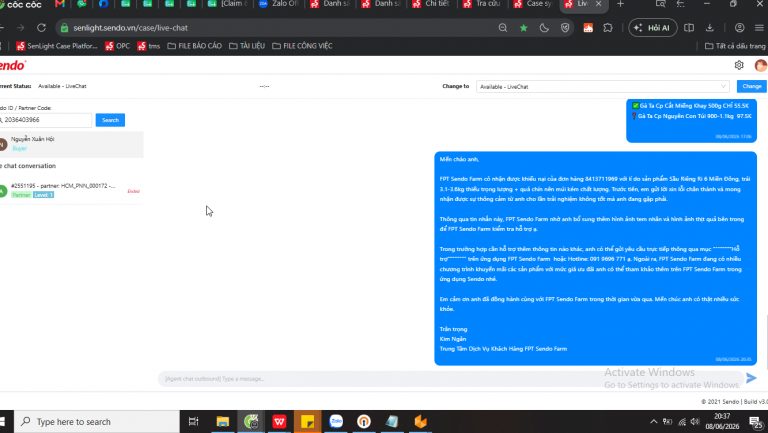Image resolution: width=768 pixels, height=433 pixels.
Task: Open the tms bookmark
Action: (x=149, y=46)
